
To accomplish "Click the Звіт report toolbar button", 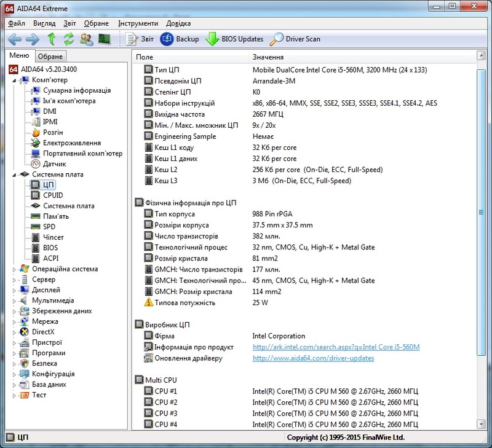I will [x=140, y=39].
